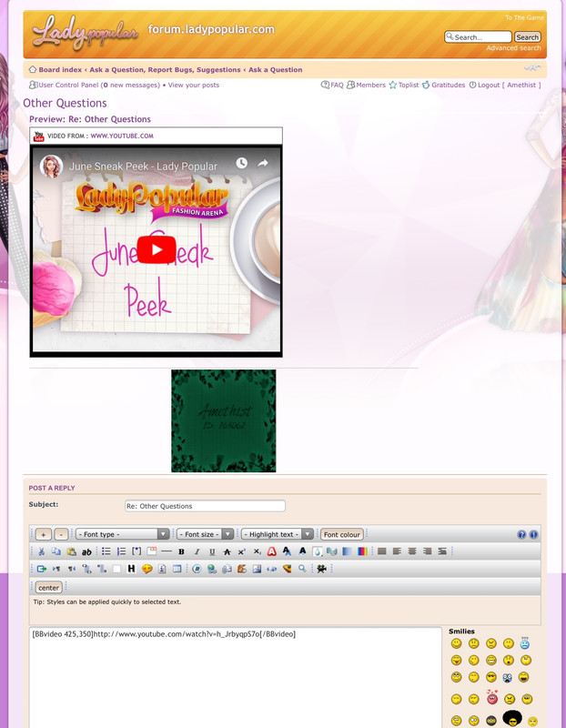Follow the To The Game link
This screenshot has height=728, width=566.
(524, 17)
